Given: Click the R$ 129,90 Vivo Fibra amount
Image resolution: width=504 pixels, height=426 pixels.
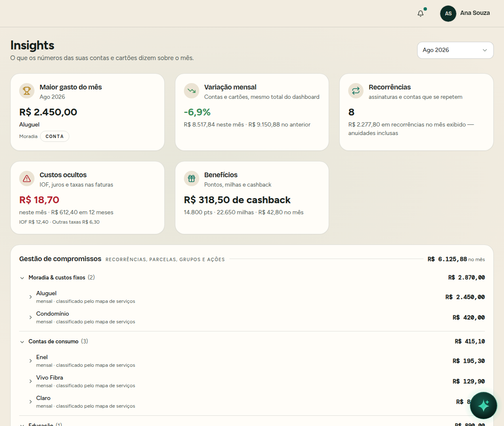Looking at the screenshot, I should pos(469,381).
